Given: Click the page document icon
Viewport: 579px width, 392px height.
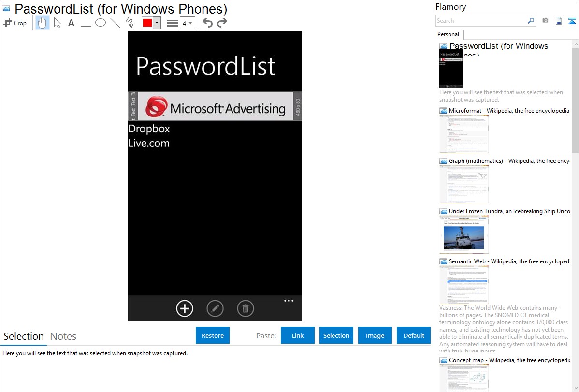Looking at the screenshot, I should [559, 21].
